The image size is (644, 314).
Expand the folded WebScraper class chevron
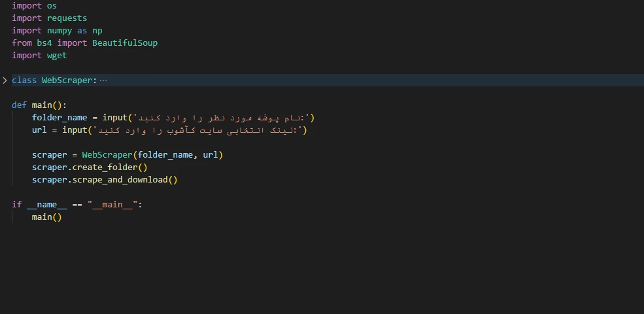[x=5, y=80]
